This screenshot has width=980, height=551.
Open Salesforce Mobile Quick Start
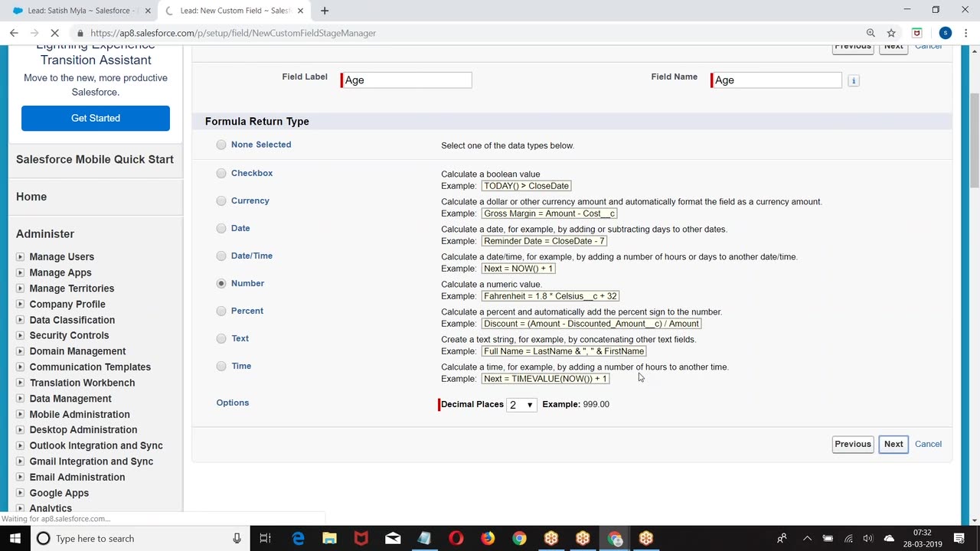pyautogui.click(x=95, y=159)
